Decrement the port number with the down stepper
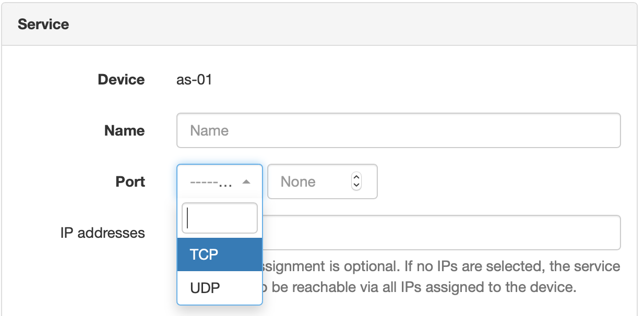The width and height of the screenshot is (644, 316). coord(355,186)
